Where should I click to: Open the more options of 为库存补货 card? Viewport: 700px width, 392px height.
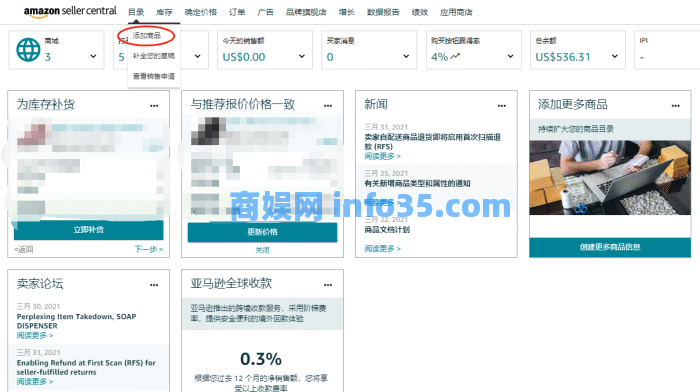154,106
